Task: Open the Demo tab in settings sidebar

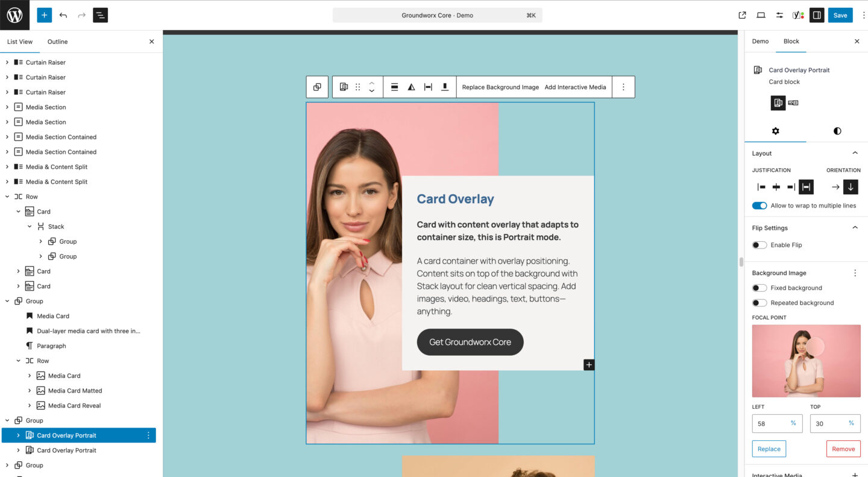Action: point(760,41)
